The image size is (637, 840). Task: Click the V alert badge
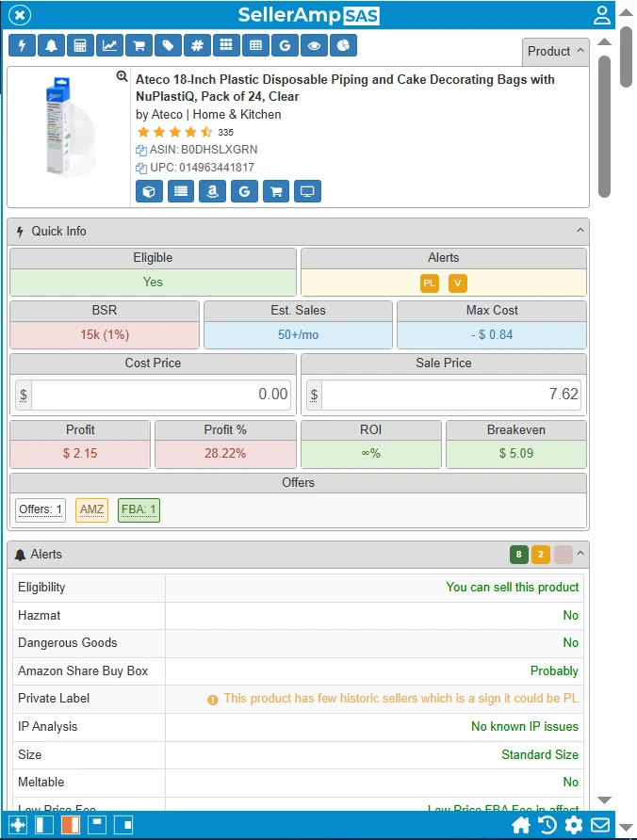click(457, 283)
